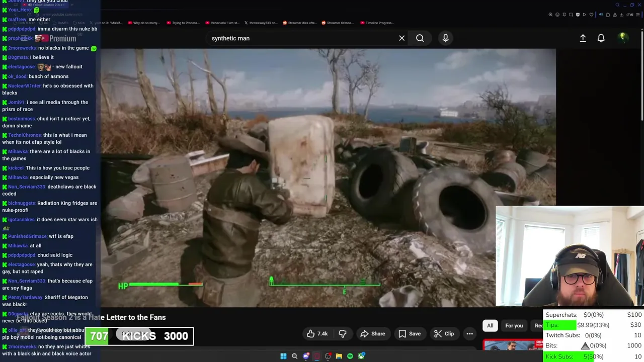Open the 'Why do so many...' tab
644x362 pixels.
click(x=143, y=23)
